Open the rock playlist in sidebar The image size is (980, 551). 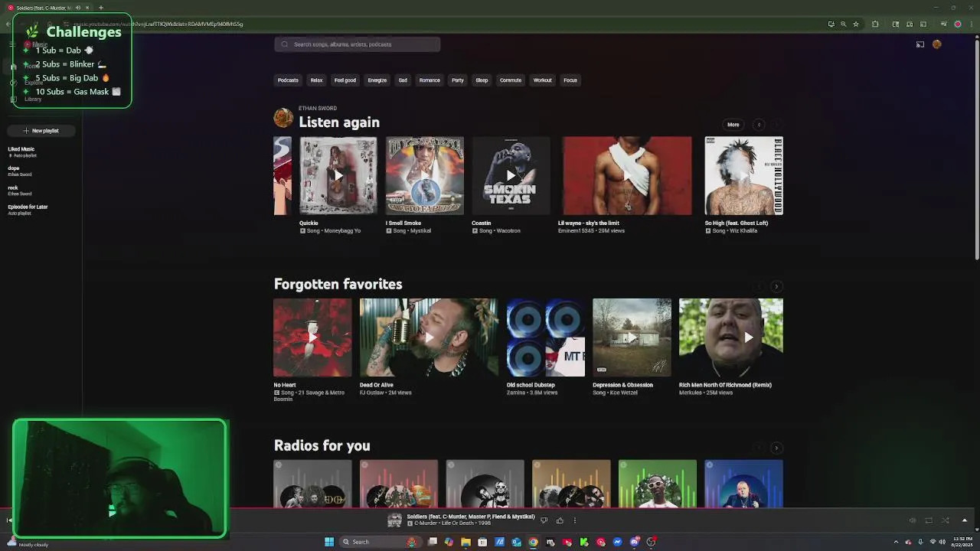pyautogui.click(x=20, y=190)
